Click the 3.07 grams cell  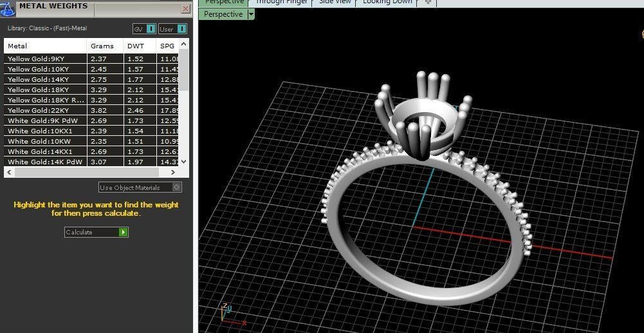click(x=105, y=162)
